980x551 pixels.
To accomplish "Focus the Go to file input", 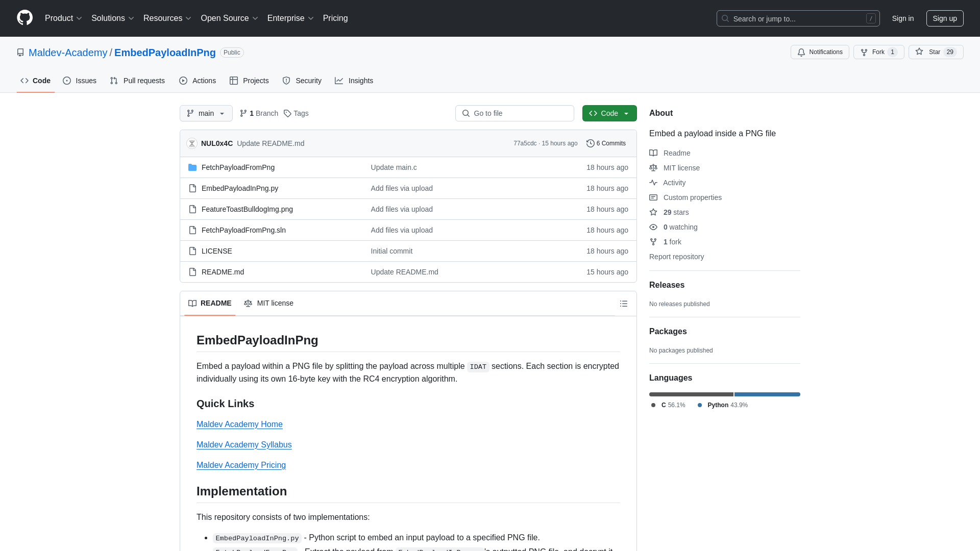I will (514, 113).
